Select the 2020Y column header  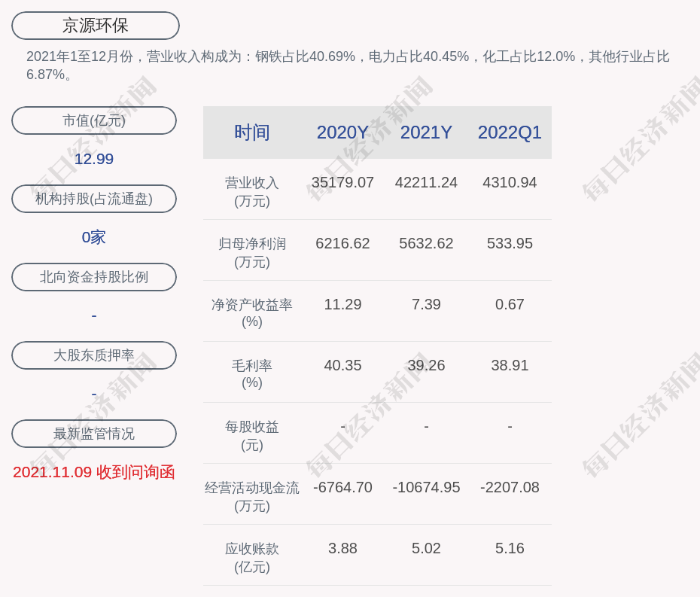(342, 132)
